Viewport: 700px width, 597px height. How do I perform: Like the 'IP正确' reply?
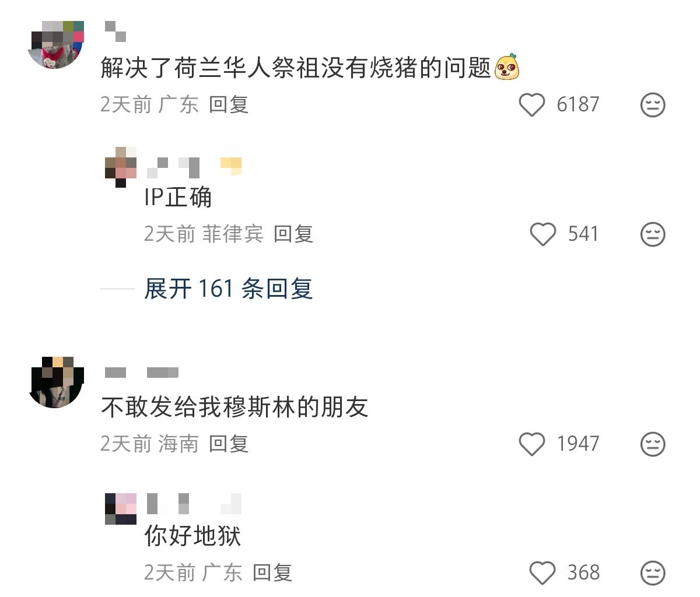[x=542, y=234]
